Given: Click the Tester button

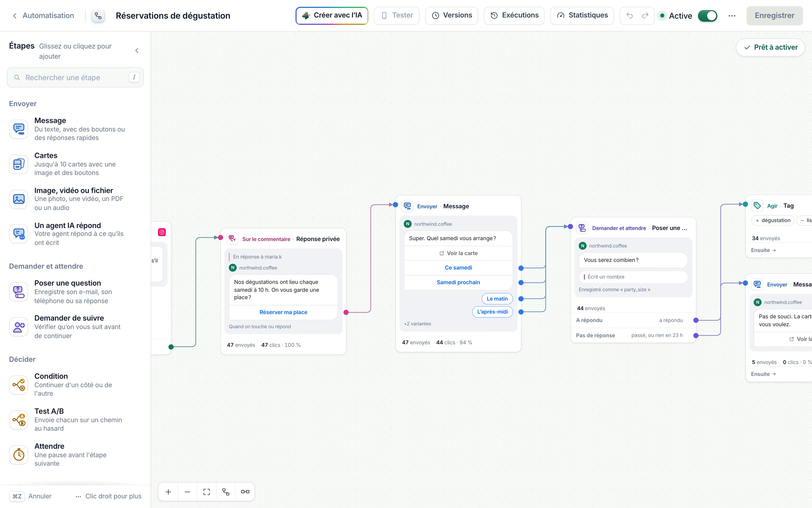Looking at the screenshot, I should 397,16.
